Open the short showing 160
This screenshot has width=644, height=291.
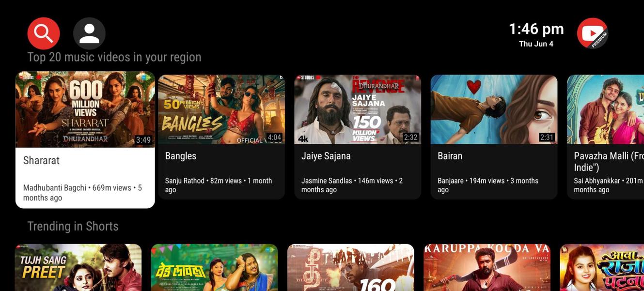[x=350, y=267]
